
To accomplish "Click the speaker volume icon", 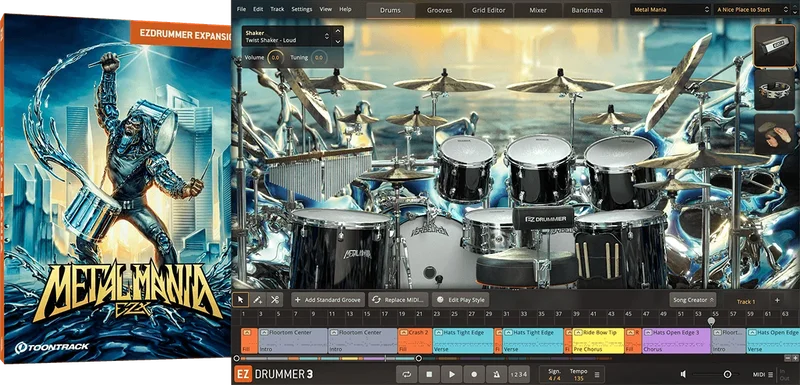I will click(683, 374).
